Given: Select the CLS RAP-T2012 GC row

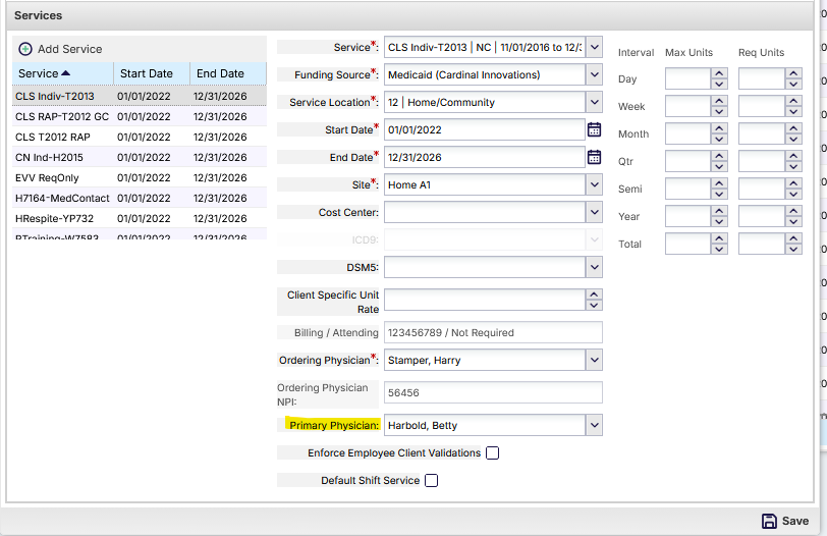Looking at the screenshot, I should tap(139, 117).
